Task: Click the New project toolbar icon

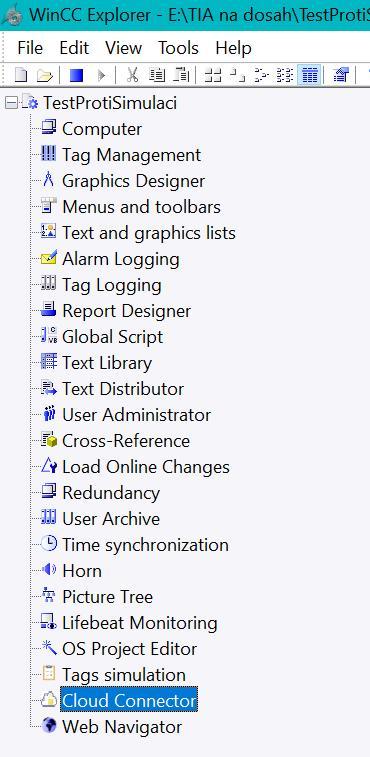Action: [21, 75]
